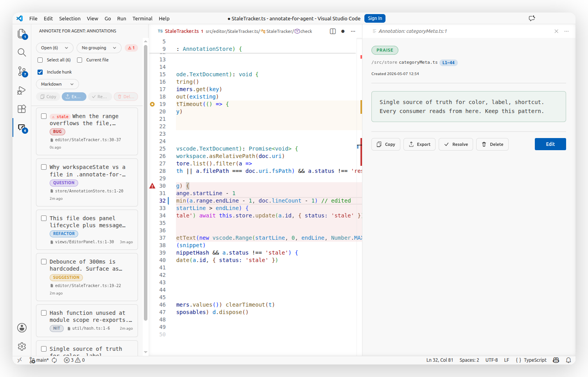588x377 pixels.
Task: Check the workspaceState question annotation
Action: point(44,167)
